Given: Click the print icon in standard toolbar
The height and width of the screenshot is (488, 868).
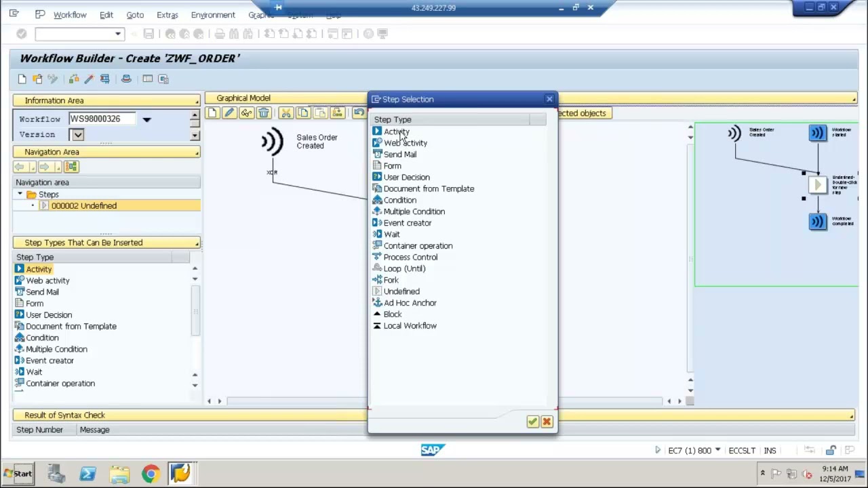Looking at the screenshot, I should 219,34.
